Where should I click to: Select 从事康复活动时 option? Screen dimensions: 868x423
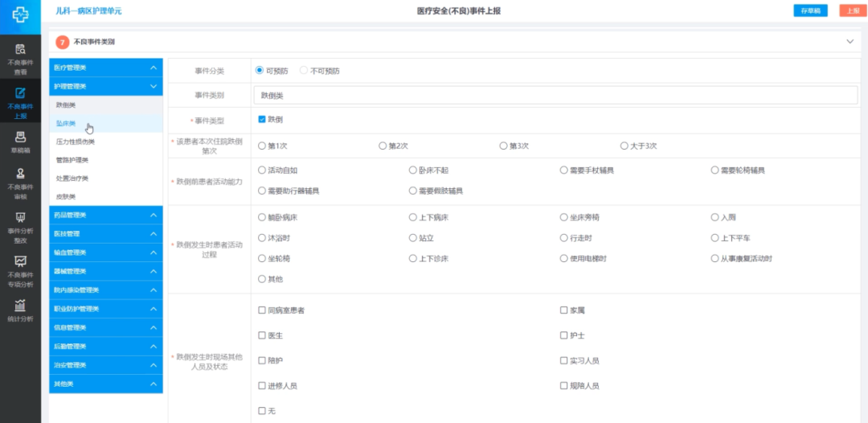(x=714, y=259)
